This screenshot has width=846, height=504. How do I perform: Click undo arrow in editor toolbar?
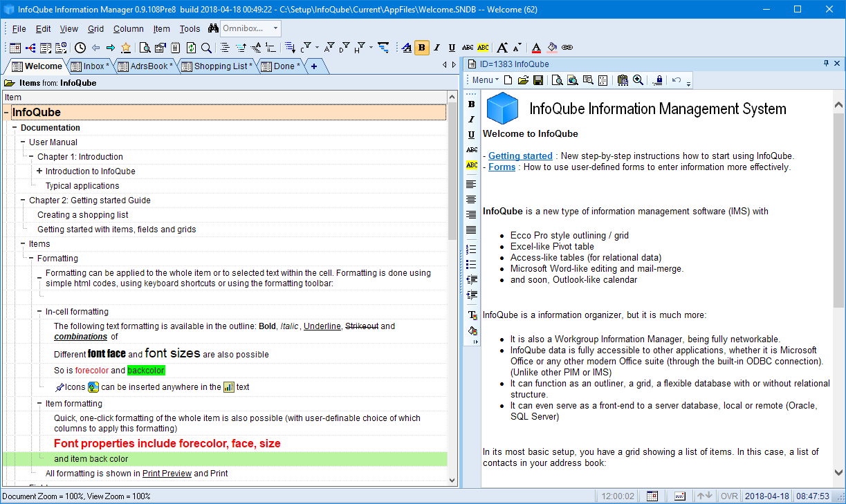(677, 80)
